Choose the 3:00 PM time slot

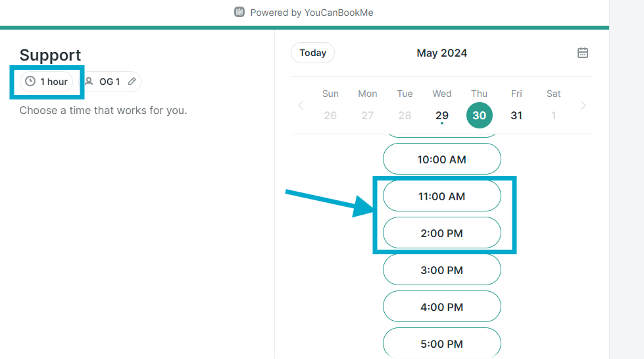pos(442,270)
